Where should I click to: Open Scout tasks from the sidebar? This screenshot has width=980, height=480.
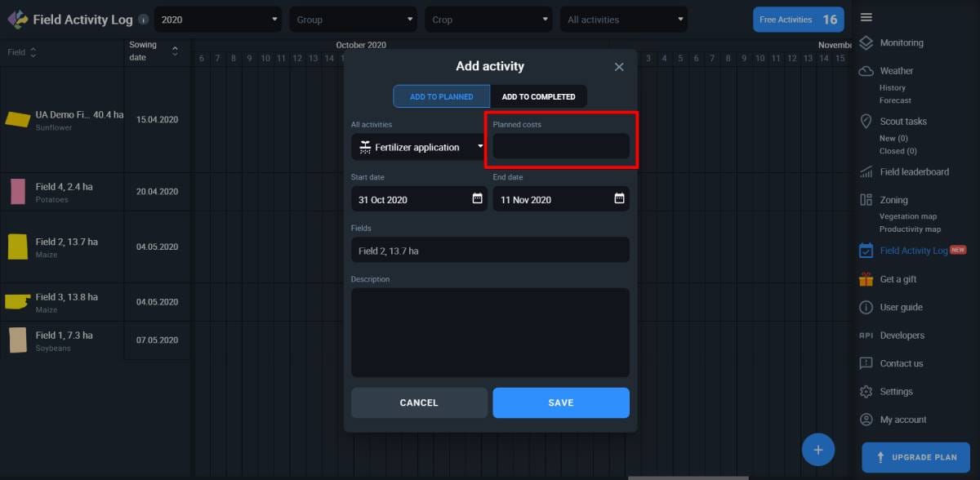(x=866, y=121)
